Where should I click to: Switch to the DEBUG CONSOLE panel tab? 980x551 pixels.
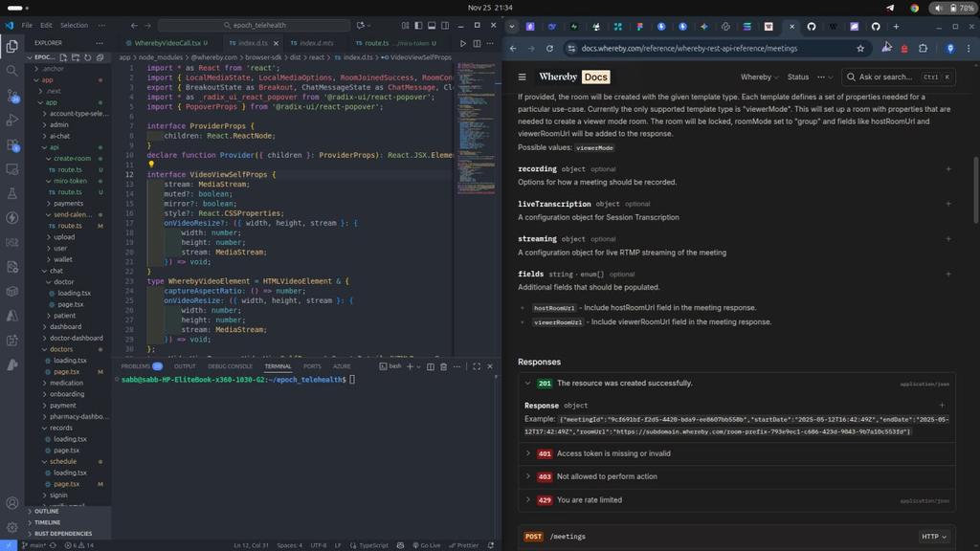pos(230,366)
